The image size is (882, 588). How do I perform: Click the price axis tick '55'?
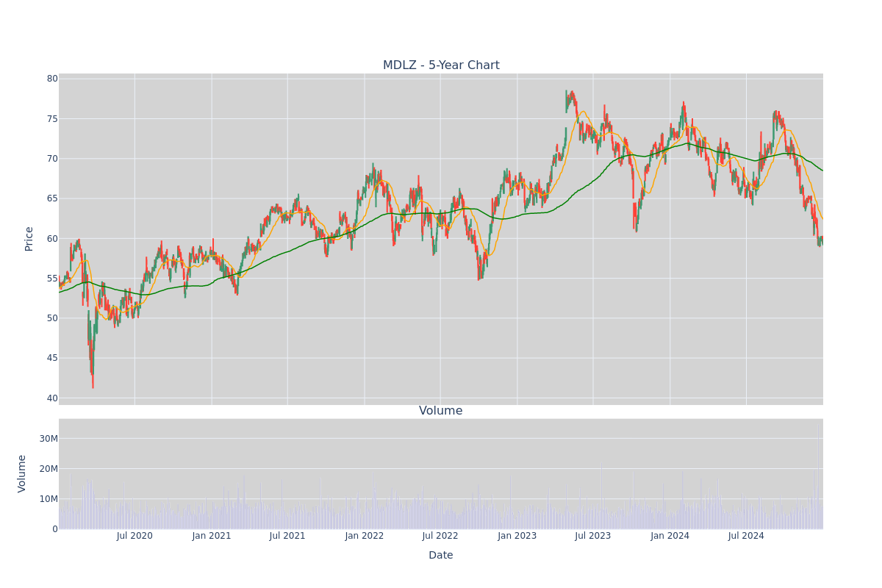pyautogui.click(x=52, y=279)
